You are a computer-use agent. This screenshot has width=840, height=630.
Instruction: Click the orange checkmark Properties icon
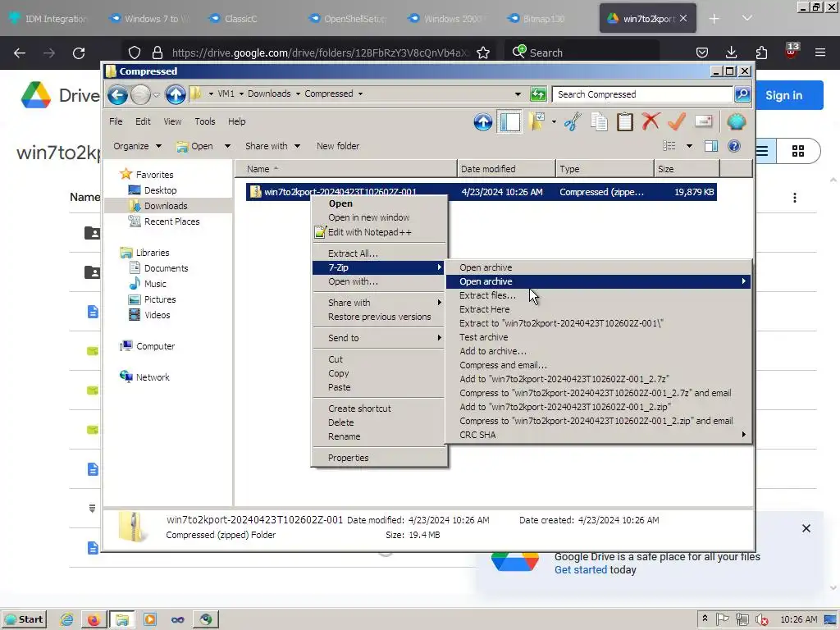click(677, 121)
